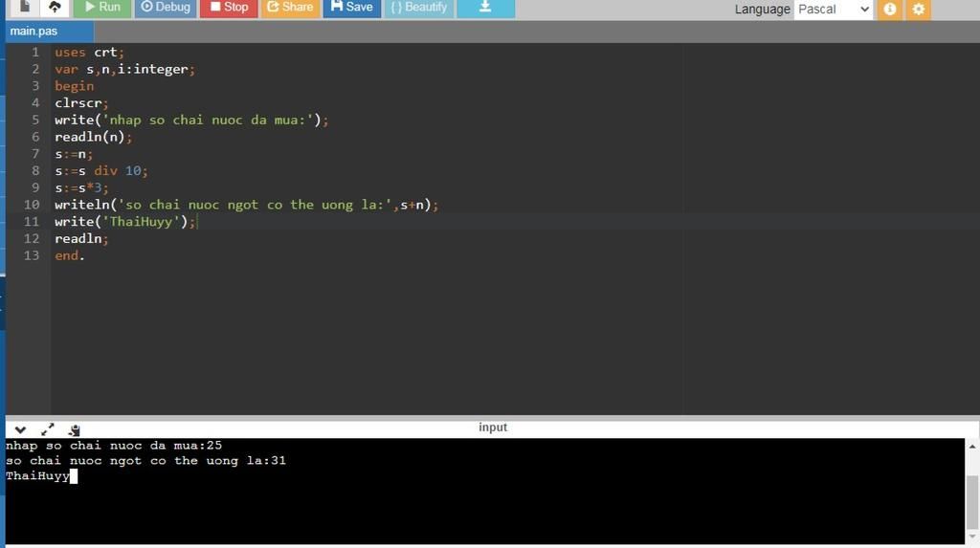Stop the running program

(x=229, y=8)
